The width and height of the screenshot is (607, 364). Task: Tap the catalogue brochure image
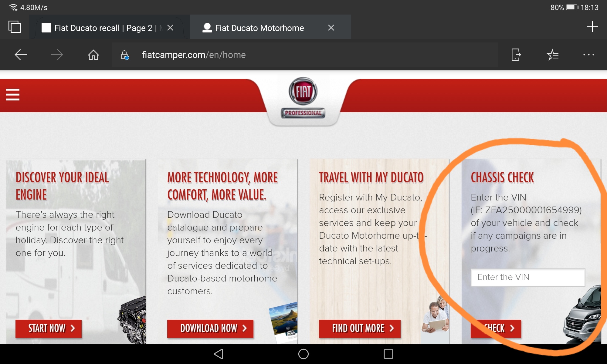point(283,323)
